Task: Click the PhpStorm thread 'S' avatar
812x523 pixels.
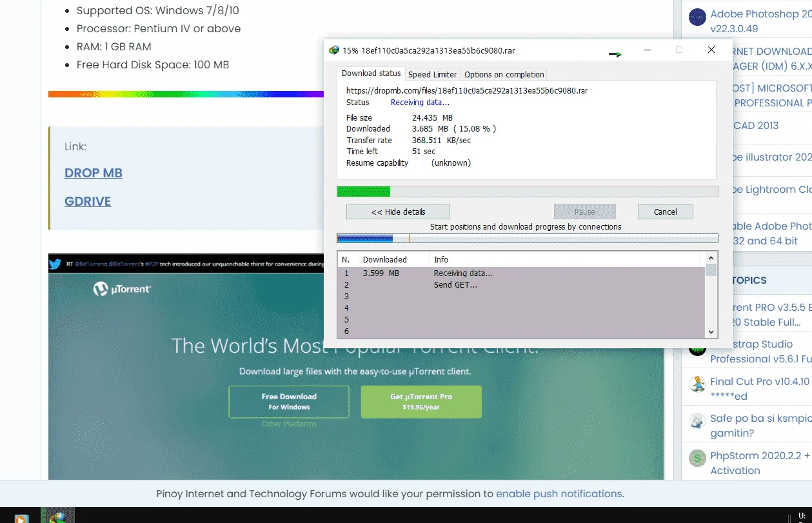Action: click(x=697, y=459)
